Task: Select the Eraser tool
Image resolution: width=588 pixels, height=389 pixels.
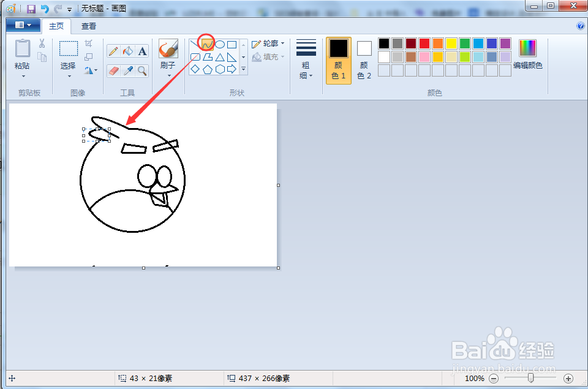Action: [113, 70]
